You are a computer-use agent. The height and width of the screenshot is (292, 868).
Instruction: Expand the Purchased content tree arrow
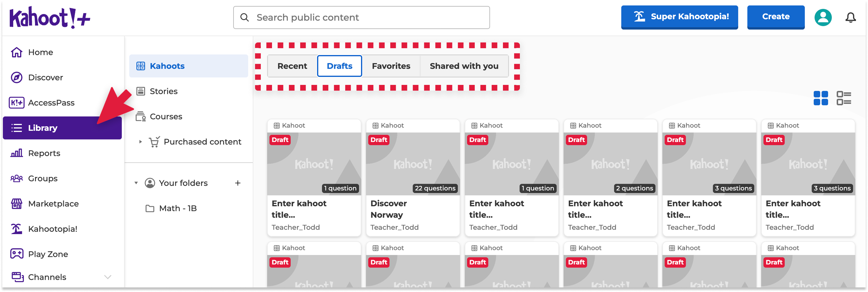tap(140, 142)
